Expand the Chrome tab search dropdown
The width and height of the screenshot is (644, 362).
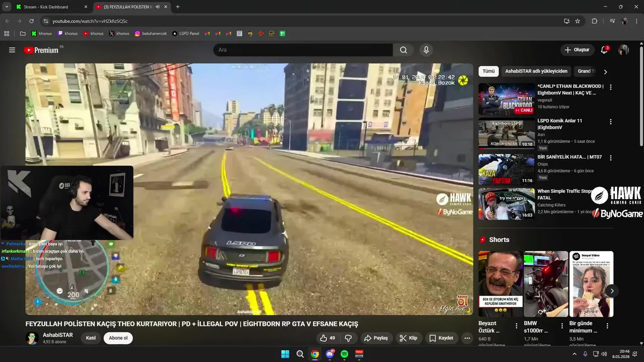[x=7, y=7]
